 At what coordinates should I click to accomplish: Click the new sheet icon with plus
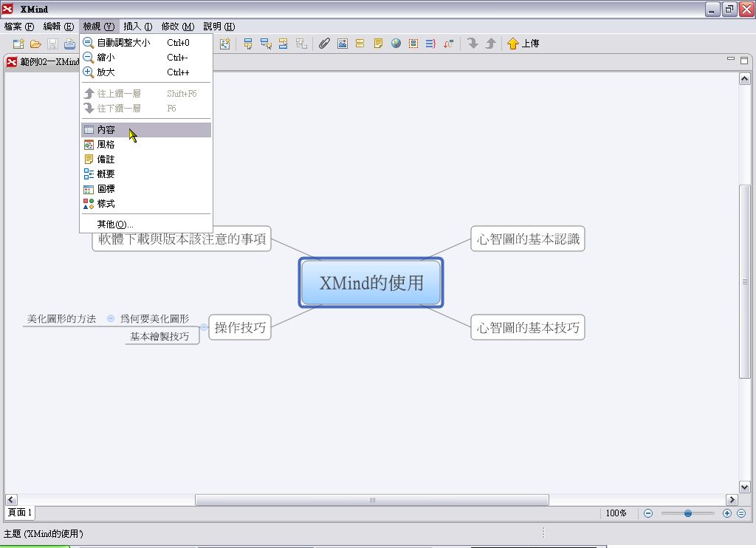pyautogui.click(x=225, y=44)
